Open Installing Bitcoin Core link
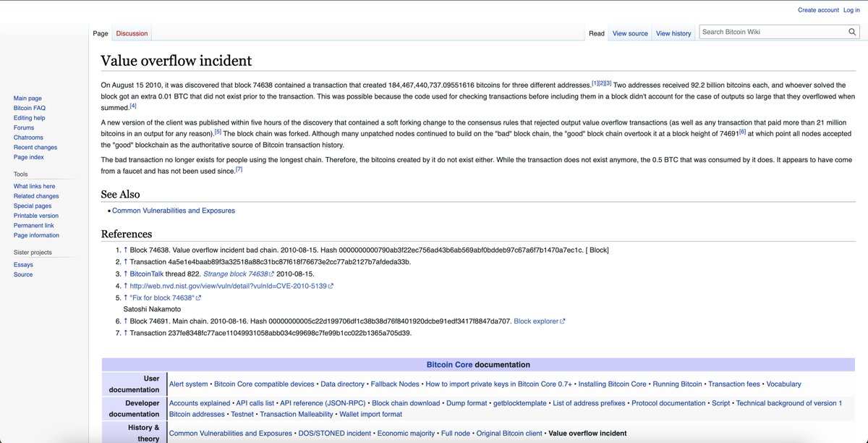 pos(613,384)
